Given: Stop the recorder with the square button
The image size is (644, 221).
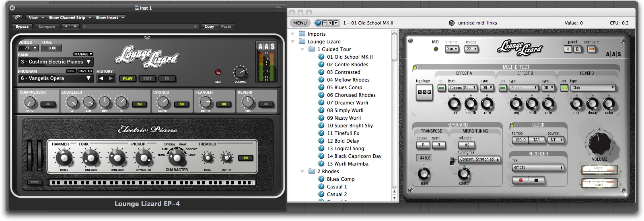Looking at the screenshot, I should (x=536, y=180).
